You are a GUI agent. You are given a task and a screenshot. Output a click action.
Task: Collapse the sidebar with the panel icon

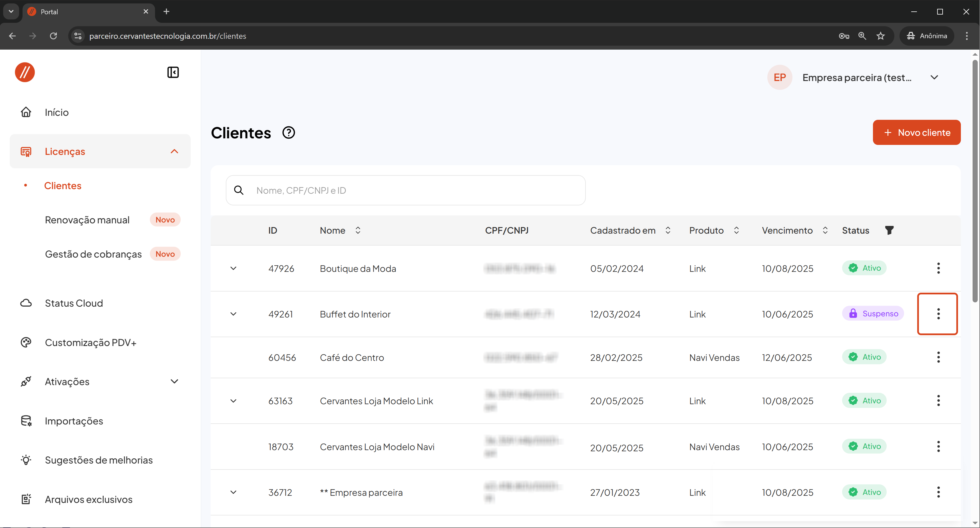pyautogui.click(x=173, y=72)
